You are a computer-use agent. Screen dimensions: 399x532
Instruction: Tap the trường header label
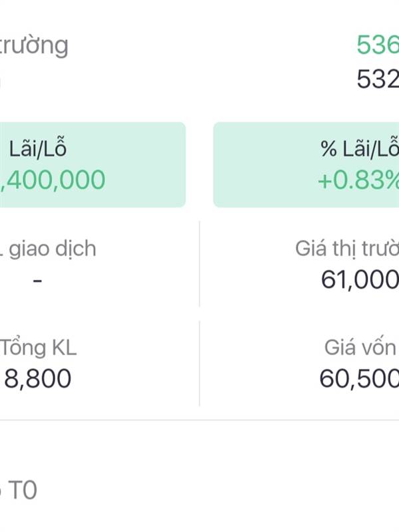[x=34, y=45]
